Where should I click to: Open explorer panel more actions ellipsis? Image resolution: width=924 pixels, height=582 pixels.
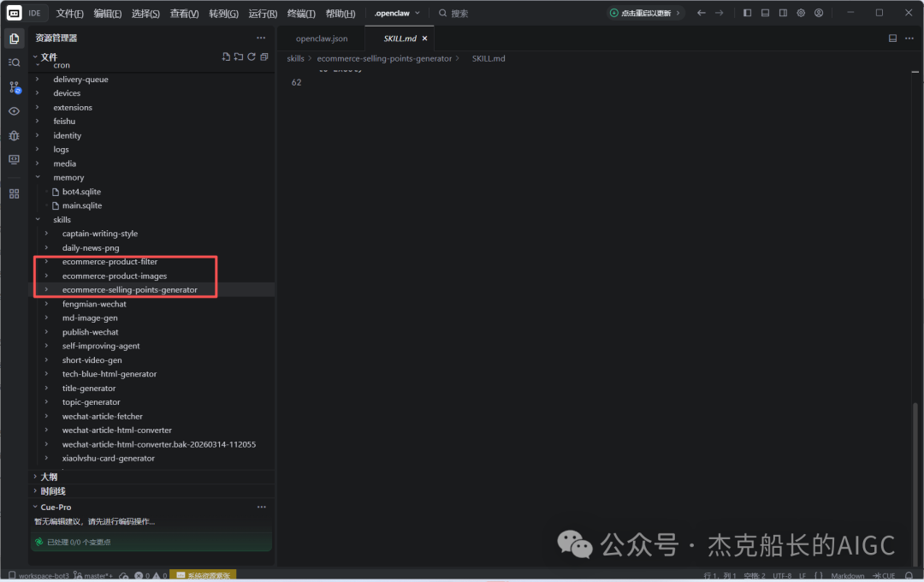click(x=261, y=38)
